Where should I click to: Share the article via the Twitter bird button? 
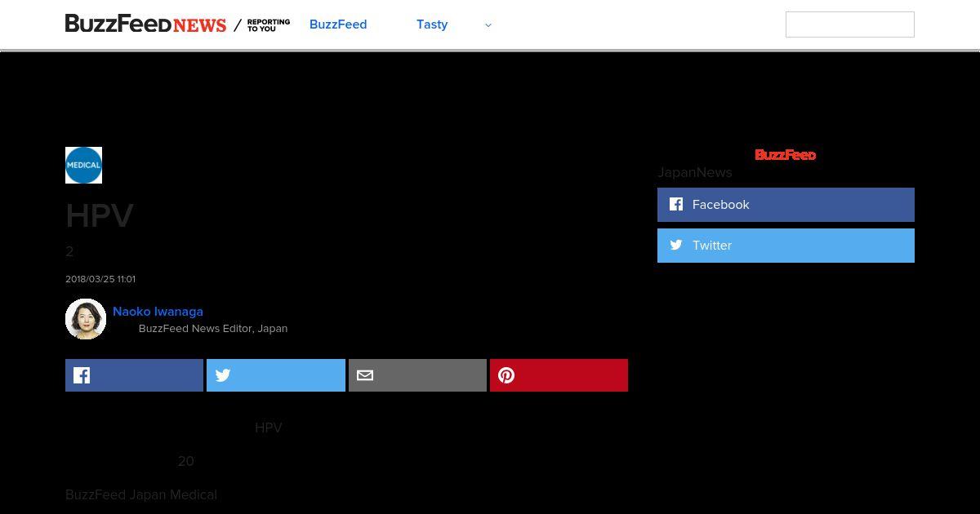(276, 375)
